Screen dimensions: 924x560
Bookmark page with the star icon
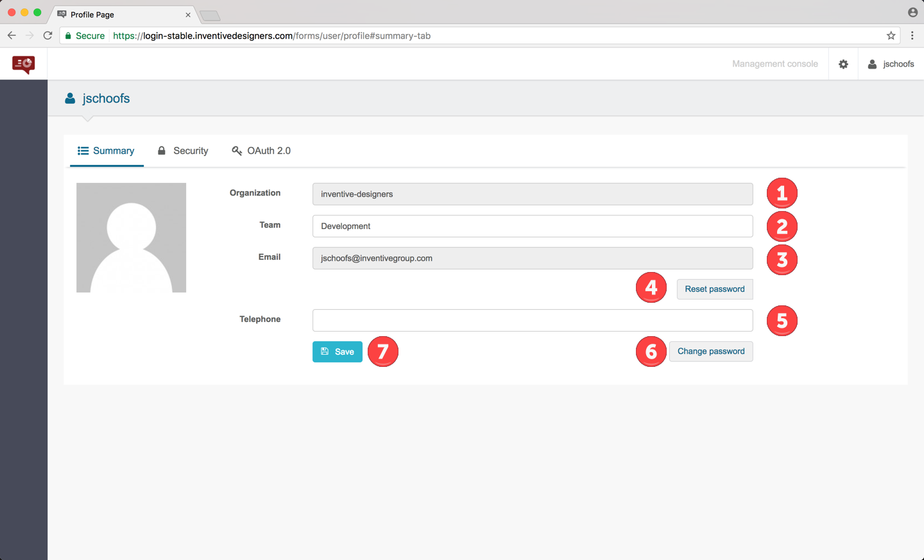pos(891,36)
